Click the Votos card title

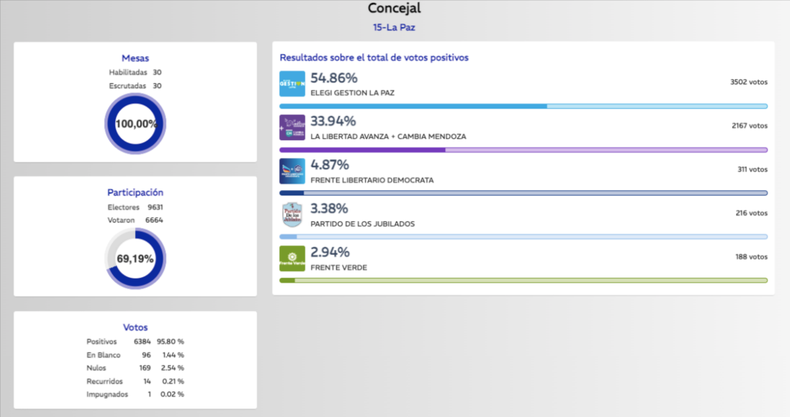point(135,327)
